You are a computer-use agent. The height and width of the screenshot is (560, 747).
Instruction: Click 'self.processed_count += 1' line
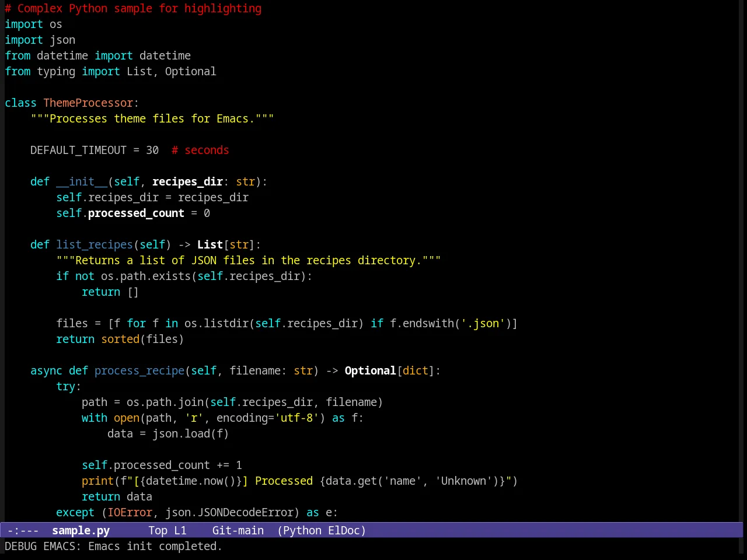pos(162,465)
